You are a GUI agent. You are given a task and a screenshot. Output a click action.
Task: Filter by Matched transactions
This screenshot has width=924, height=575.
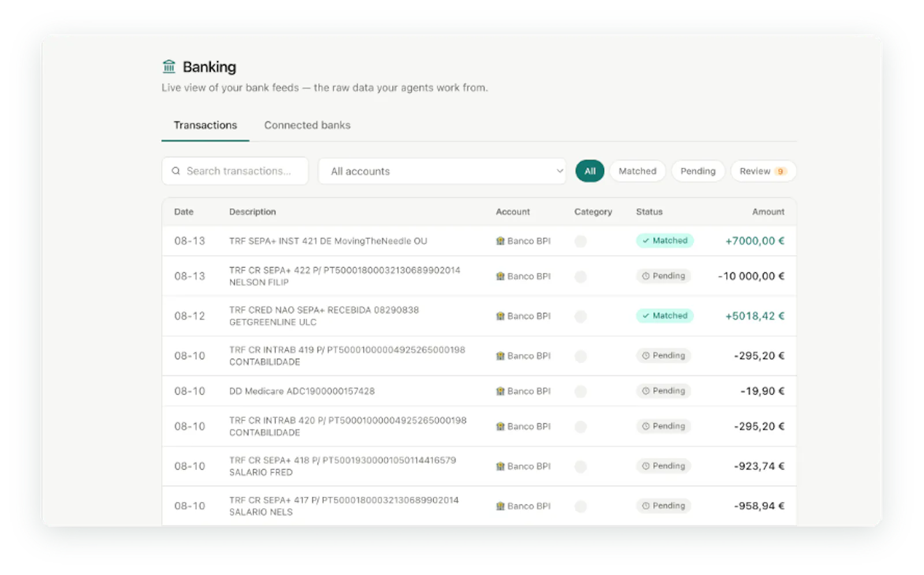638,171
